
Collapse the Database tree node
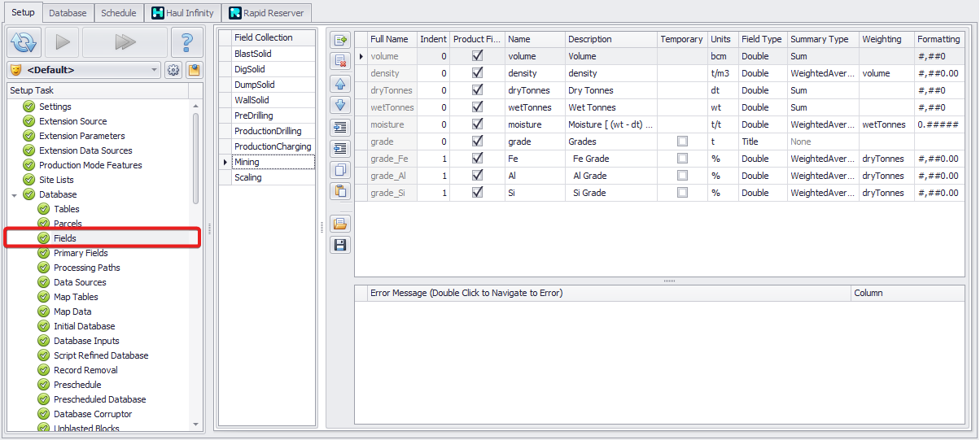point(15,194)
